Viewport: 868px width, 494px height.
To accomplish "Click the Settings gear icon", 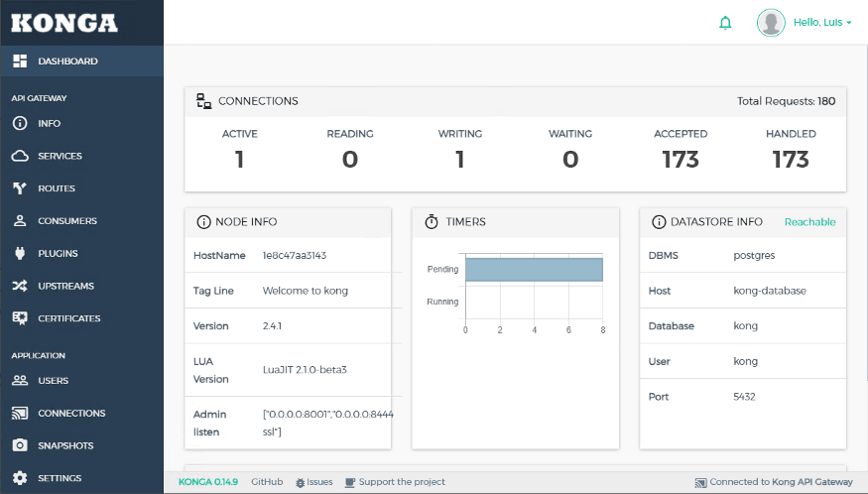I will click(20, 478).
